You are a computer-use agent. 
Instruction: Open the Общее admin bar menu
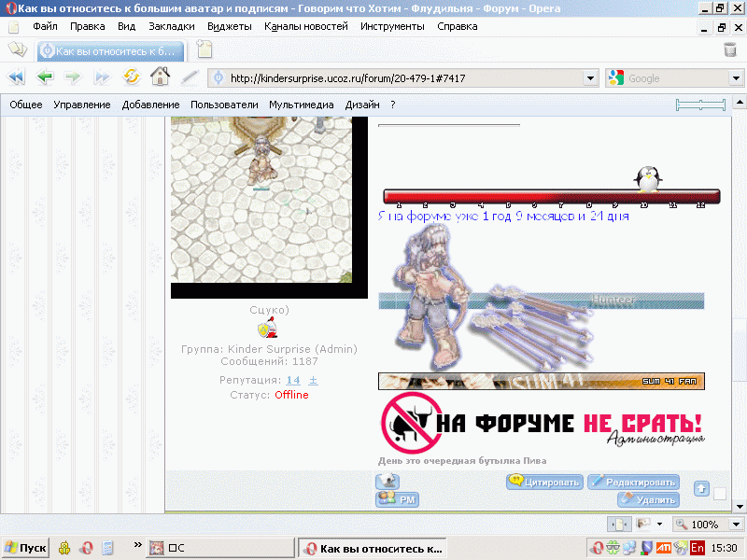(x=26, y=105)
